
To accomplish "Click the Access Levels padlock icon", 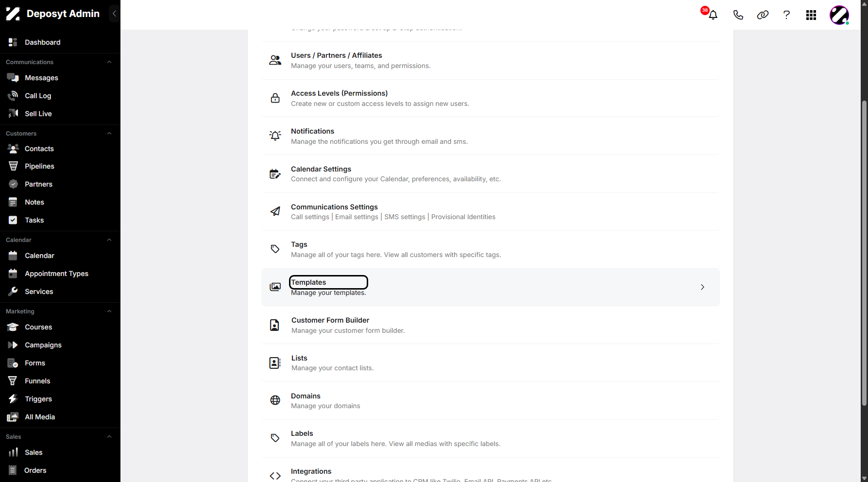I will pyautogui.click(x=275, y=98).
